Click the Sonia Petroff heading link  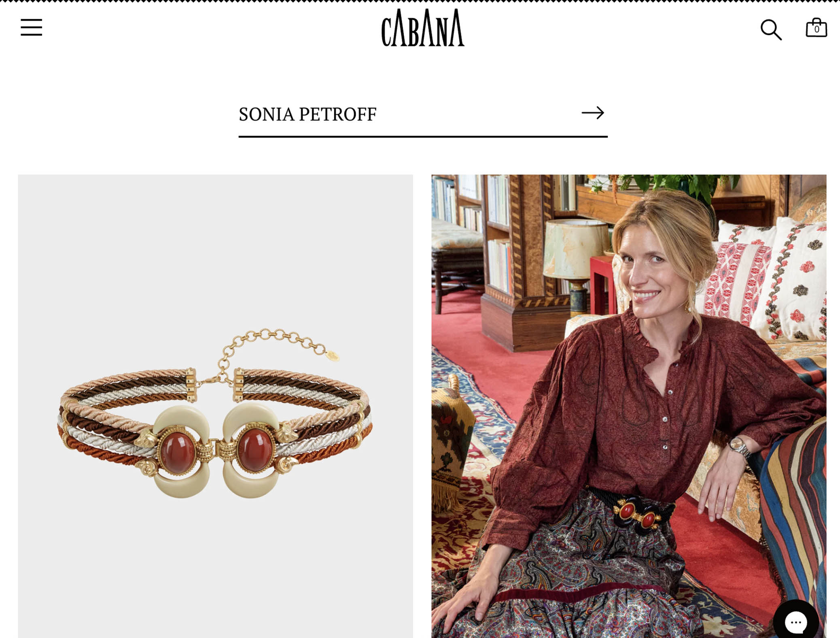click(308, 114)
